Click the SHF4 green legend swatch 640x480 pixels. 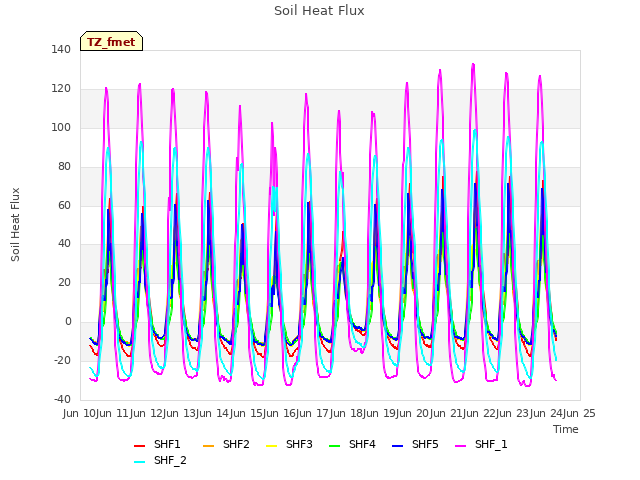click(x=334, y=446)
